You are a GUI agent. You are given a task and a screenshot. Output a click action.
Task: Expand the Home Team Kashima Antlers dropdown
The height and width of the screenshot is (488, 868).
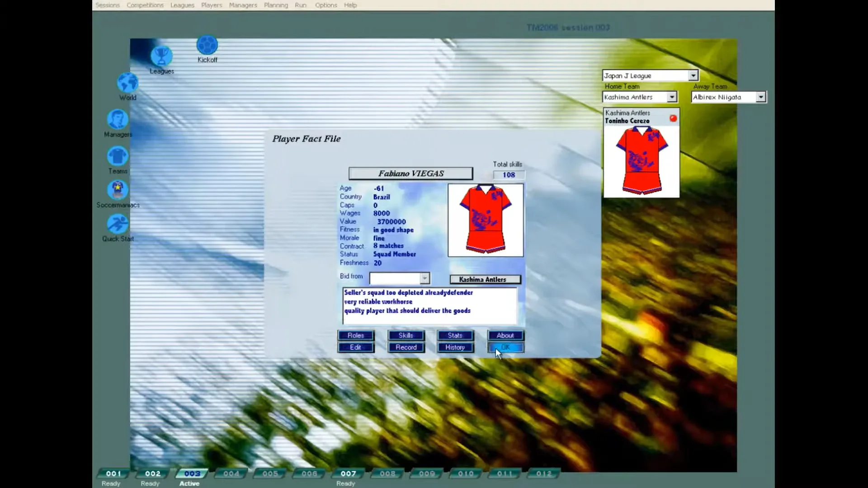pos(673,97)
